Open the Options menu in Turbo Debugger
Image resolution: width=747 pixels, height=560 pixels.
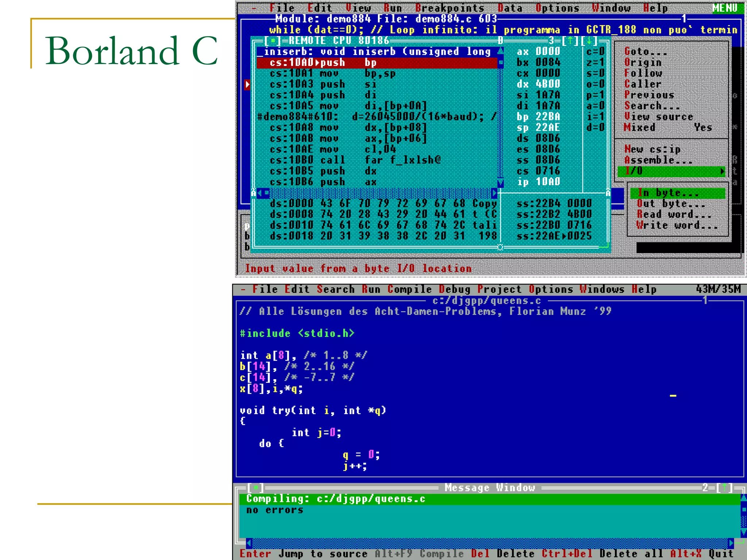[x=557, y=8]
